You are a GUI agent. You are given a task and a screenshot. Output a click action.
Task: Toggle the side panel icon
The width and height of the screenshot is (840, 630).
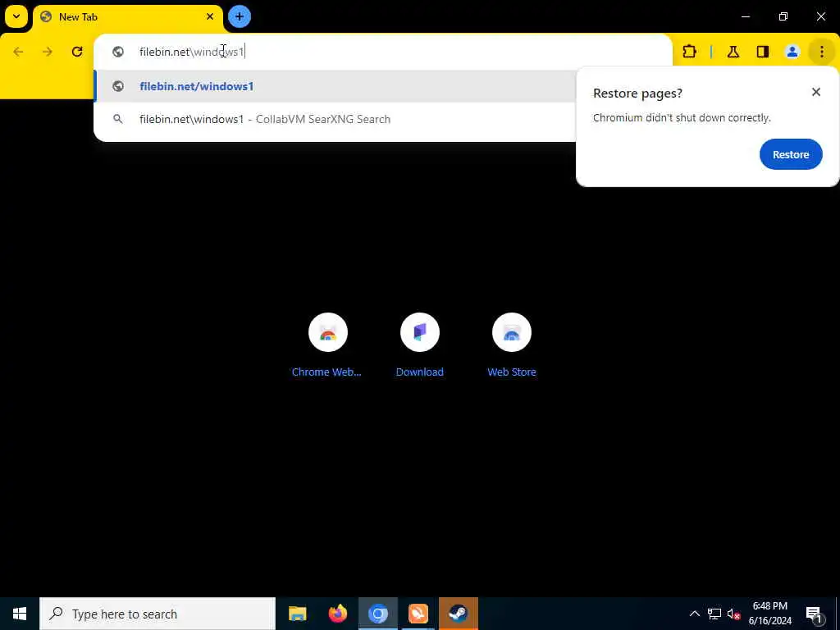(763, 52)
